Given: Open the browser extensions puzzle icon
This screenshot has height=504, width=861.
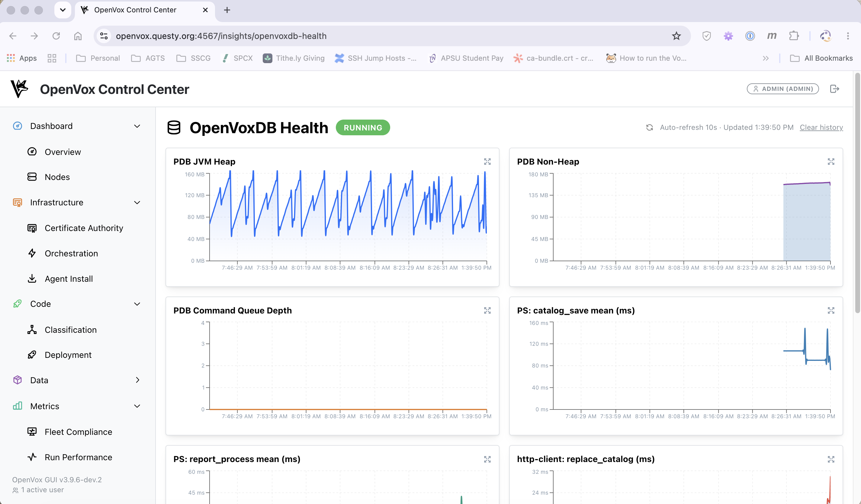Looking at the screenshot, I should 794,36.
